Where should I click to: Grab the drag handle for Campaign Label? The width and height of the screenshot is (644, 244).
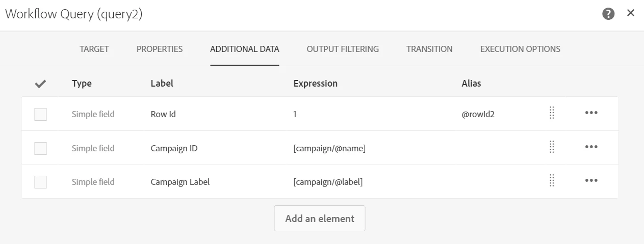point(552,181)
